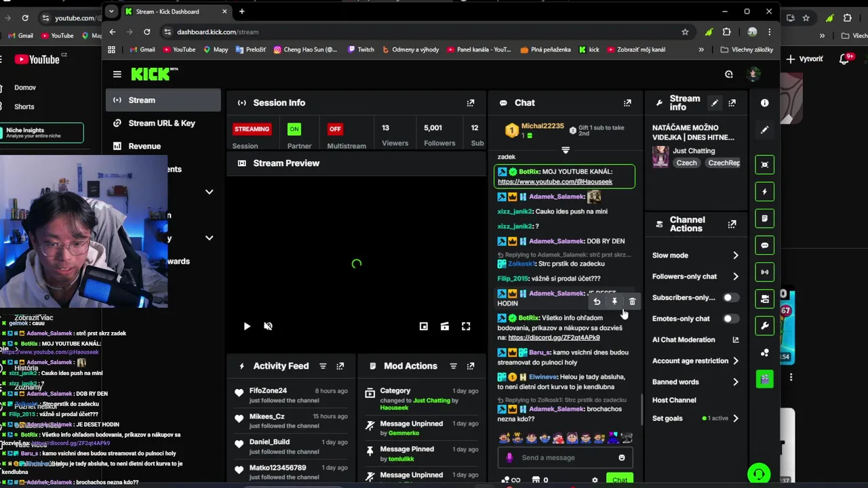Send message with green Chat button
868x488 pixels.
click(619, 480)
